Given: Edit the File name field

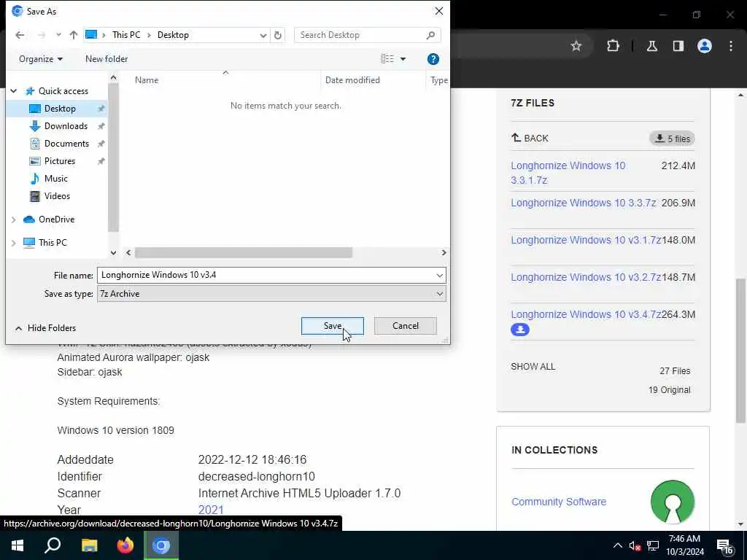Looking at the screenshot, I should click(266, 275).
